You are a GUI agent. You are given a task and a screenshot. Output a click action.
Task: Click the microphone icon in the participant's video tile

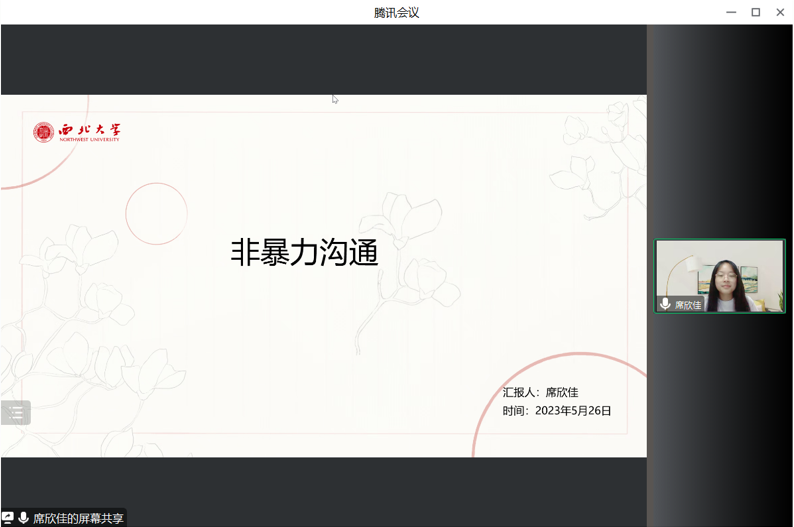click(665, 304)
